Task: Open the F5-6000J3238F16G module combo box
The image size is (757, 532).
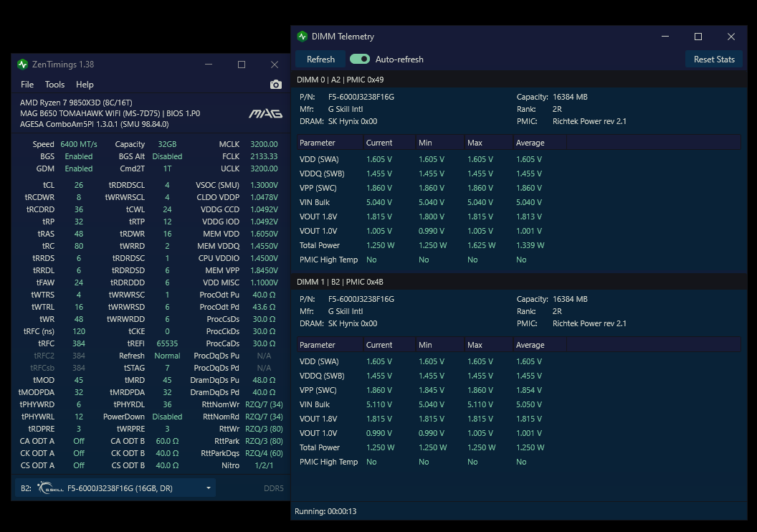Action: point(115,488)
